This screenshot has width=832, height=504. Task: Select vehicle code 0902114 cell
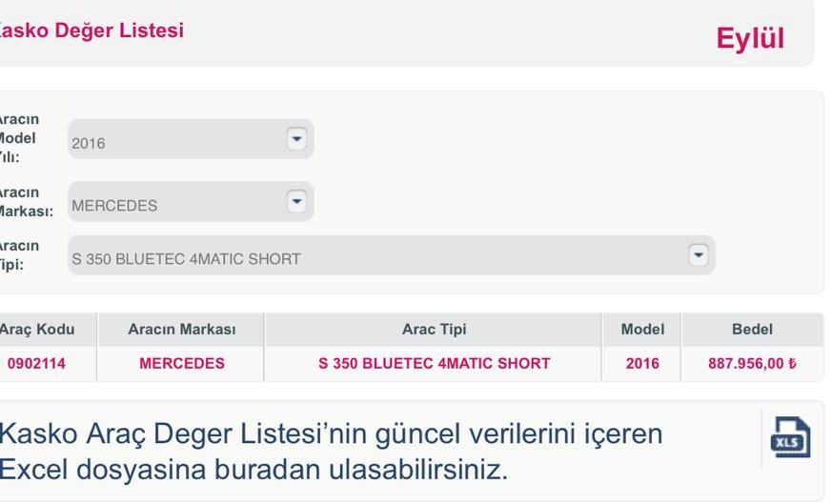(x=36, y=363)
